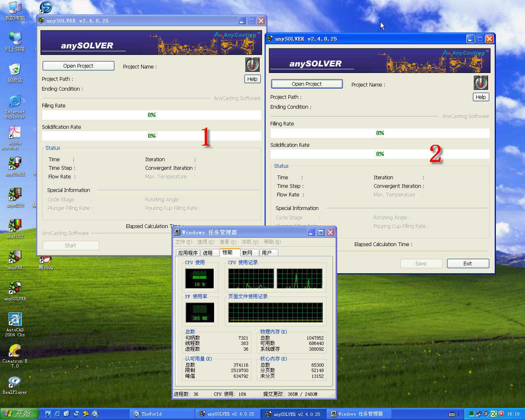The width and height of the screenshot is (525, 420).
Task: Click the keyboard language bar icon
Action: click(452, 414)
